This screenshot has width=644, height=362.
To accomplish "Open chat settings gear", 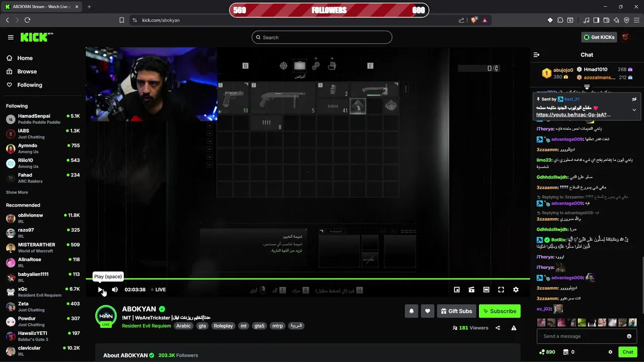I will pyautogui.click(x=610, y=352).
